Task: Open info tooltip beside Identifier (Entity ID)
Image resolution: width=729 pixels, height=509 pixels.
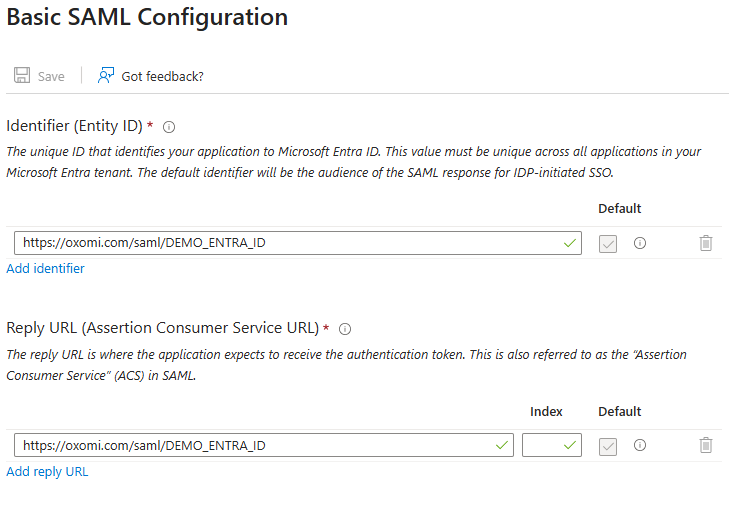Action: [x=169, y=127]
